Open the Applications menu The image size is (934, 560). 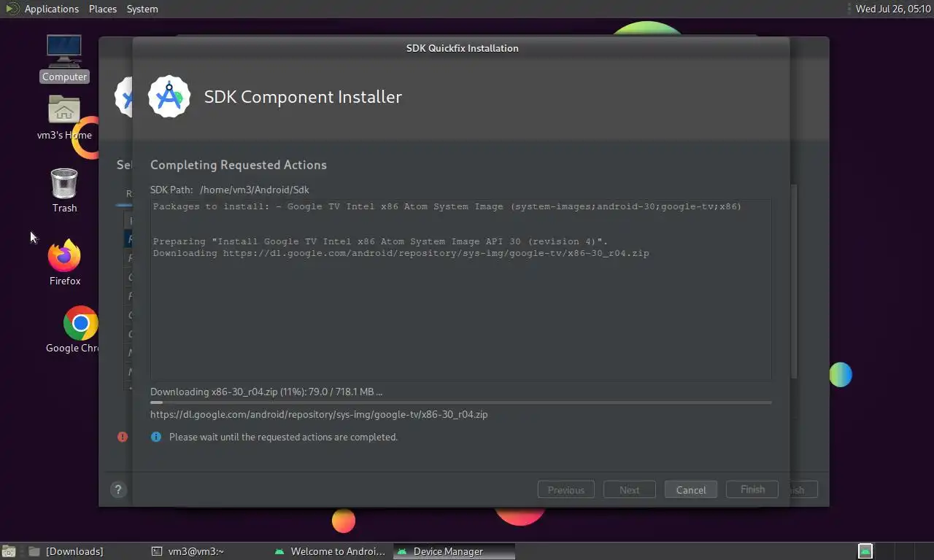(51, 9)
